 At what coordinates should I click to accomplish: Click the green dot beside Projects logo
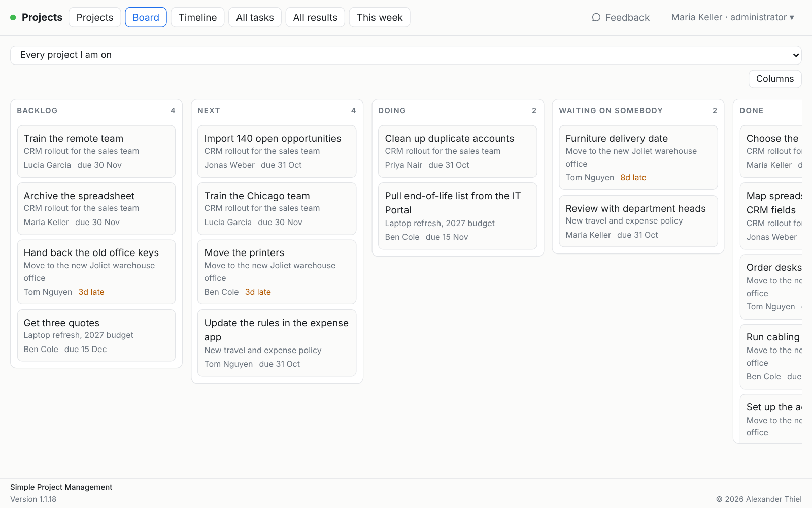(x=13, y=17)
